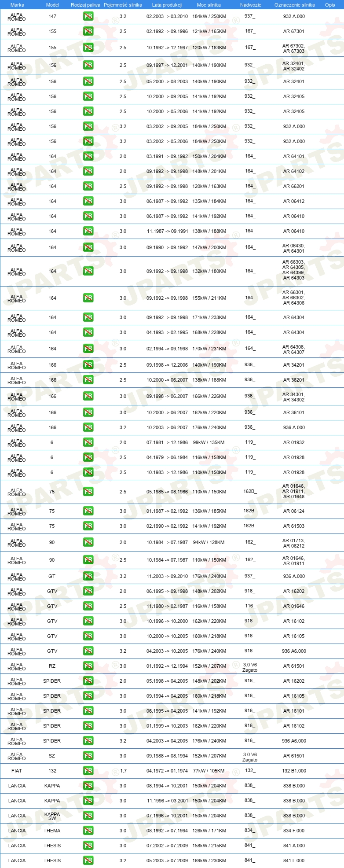
Task: Click the petrol icon in the AR 64101 row
Action: [x=88, y=156]
